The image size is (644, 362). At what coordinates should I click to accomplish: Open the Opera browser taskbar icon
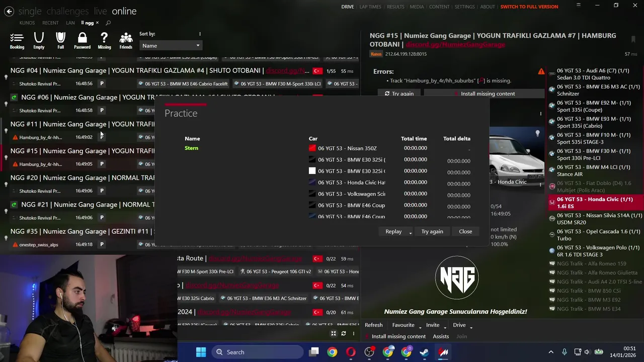(351, 352)
